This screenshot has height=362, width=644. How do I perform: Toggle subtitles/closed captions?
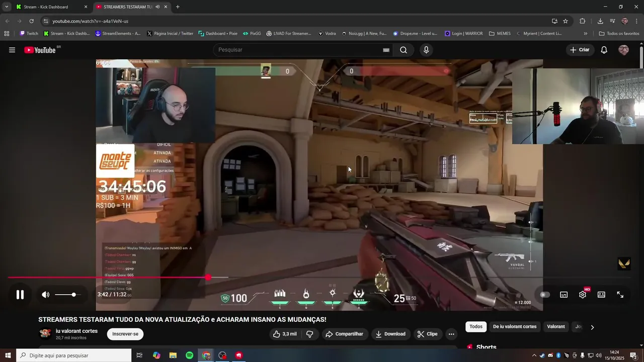pos(564,295)
